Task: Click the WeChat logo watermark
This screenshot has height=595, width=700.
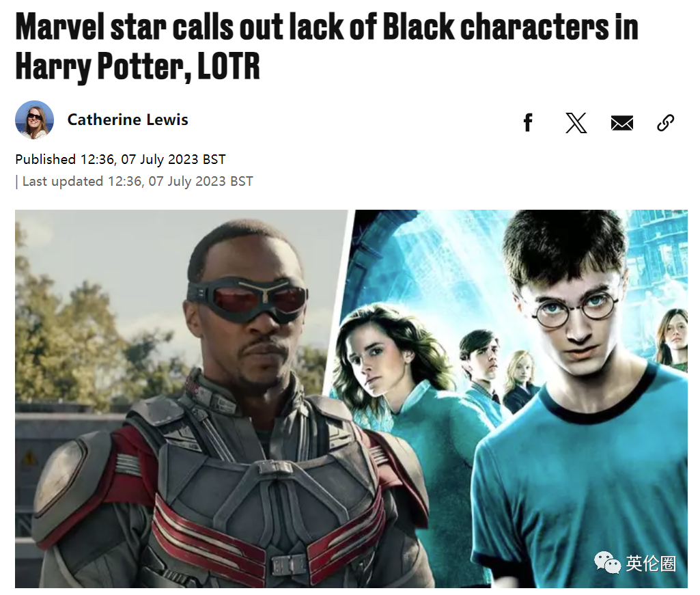Action: (607, 562)
